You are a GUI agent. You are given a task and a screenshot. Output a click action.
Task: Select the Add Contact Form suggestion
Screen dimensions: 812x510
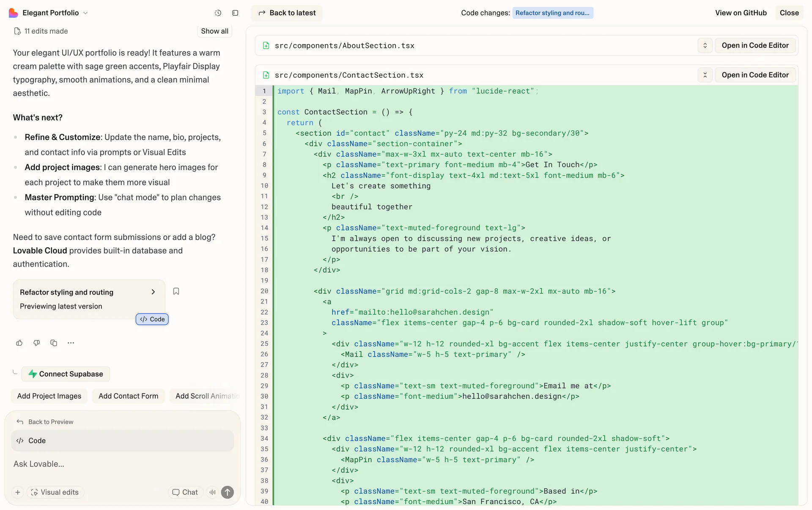click(128, 396)
